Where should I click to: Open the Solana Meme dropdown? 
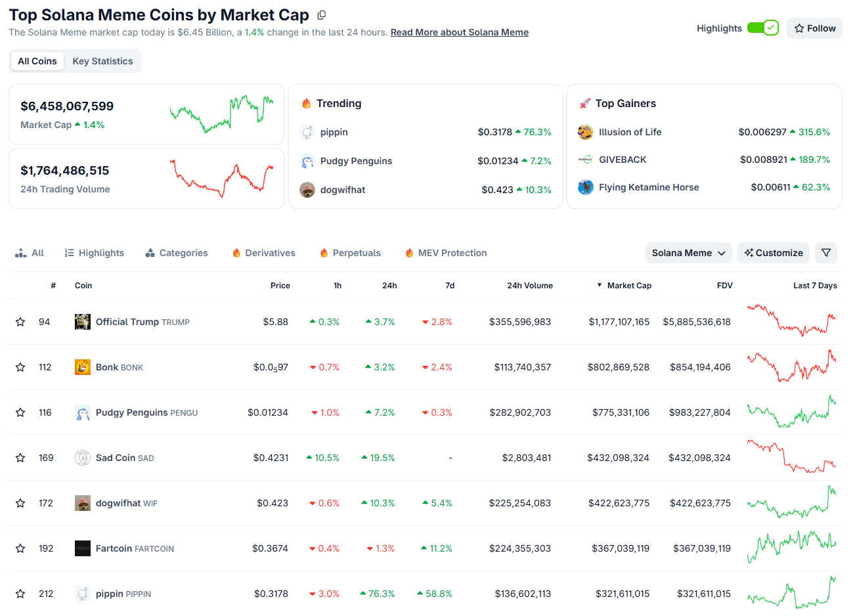pos(688,252)
